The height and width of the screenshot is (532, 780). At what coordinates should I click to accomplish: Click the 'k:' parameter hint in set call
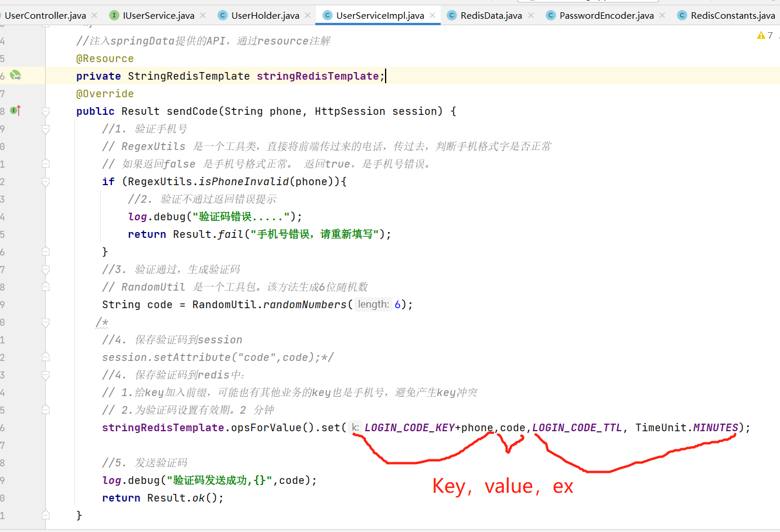pyautogui.click(x=355, y=427)
